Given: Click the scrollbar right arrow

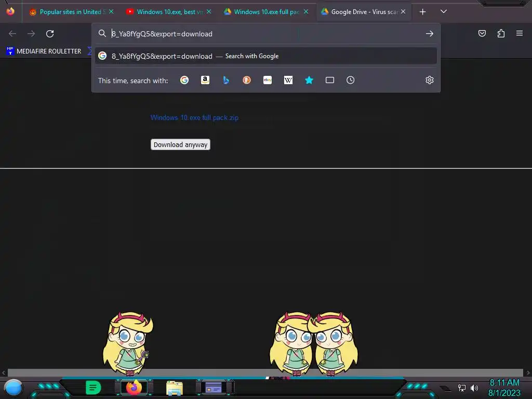Looking at the screenshot, I should (x=528, y=373).
